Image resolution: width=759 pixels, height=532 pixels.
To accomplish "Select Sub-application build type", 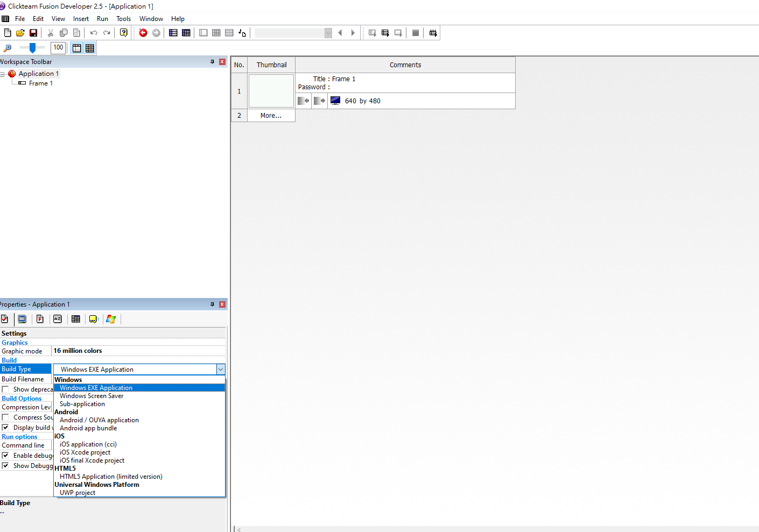I will (x=82, y=404).
